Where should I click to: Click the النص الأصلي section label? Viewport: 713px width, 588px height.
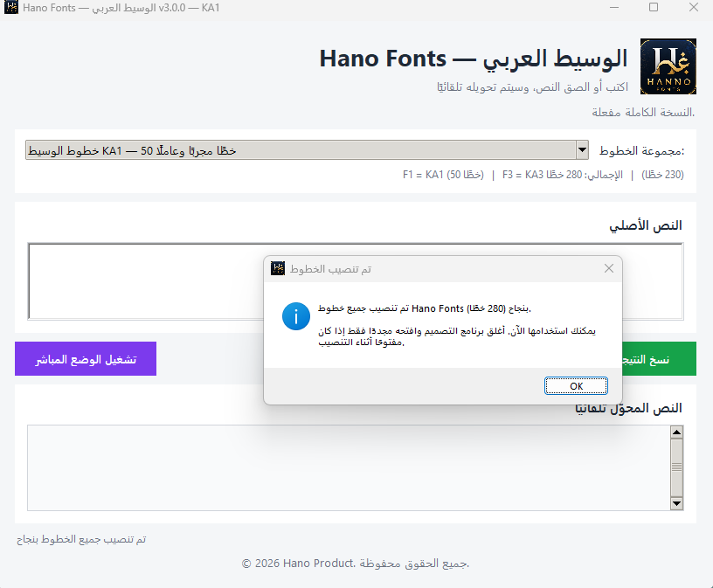coord(646,225)
